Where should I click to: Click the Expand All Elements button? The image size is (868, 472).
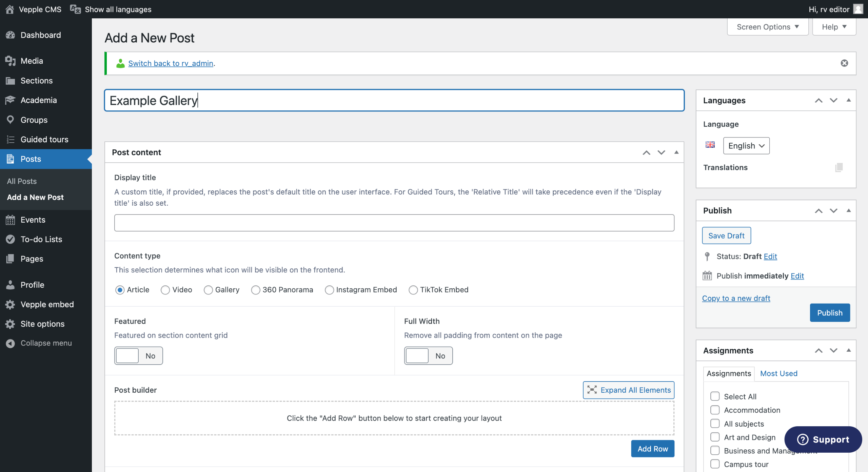(628, 390)
